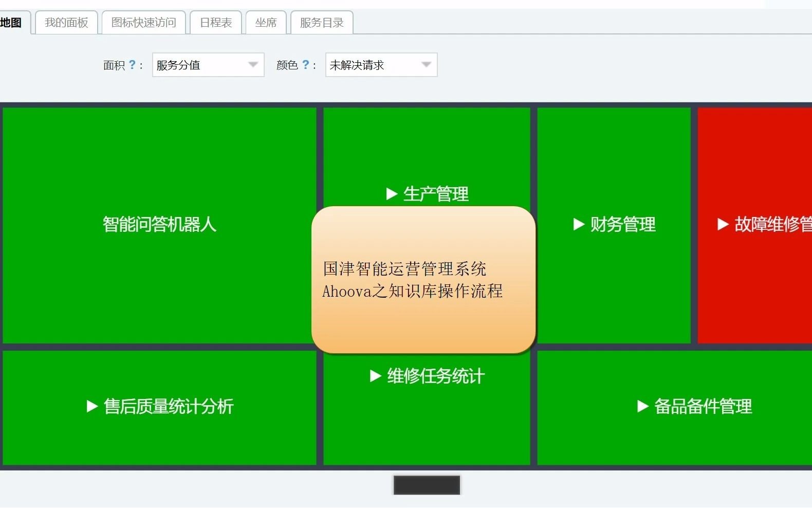This screenshot has width=812, height=508.
Task: Click the help question mark beside 面积
Action: tap(132, 65)
